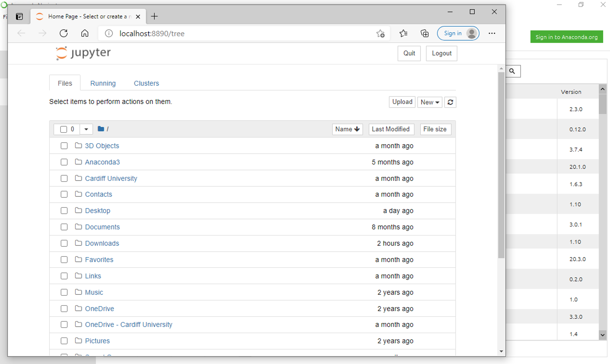The height and width of the screenshot is (364, 610).
Task: Switch to the Running tab
Action: (103, 83)
